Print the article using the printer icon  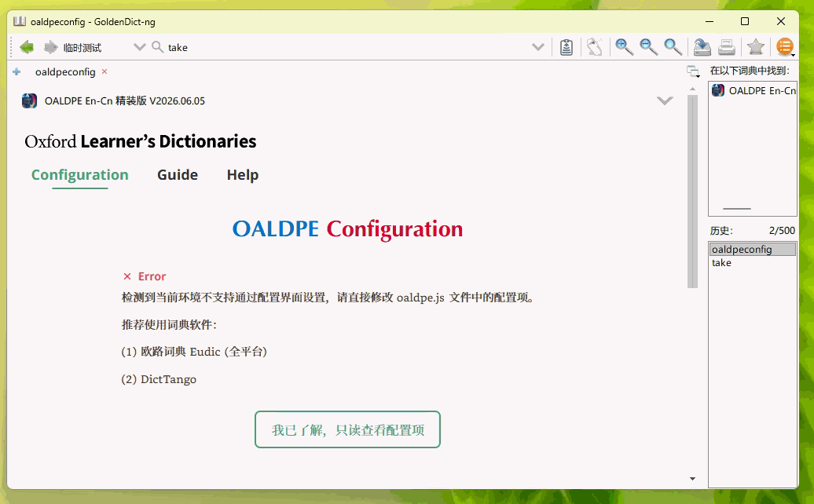[x=726, y=47]
